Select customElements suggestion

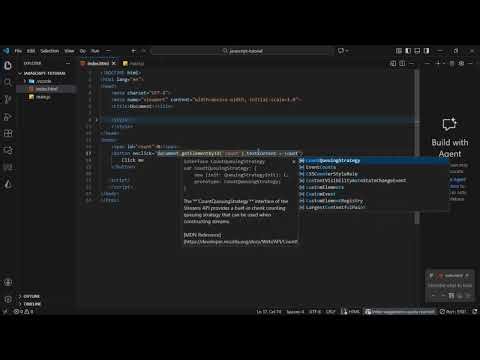click(373, 187)
